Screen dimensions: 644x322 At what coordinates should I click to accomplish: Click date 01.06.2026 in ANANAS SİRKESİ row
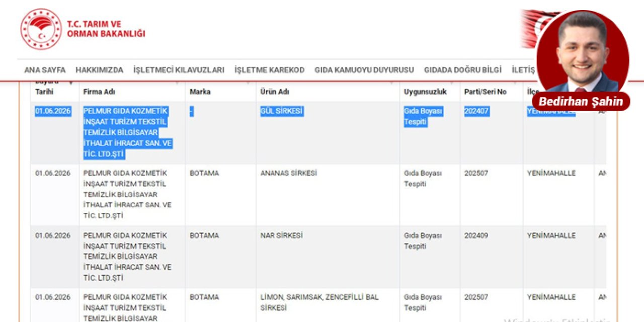53,173
